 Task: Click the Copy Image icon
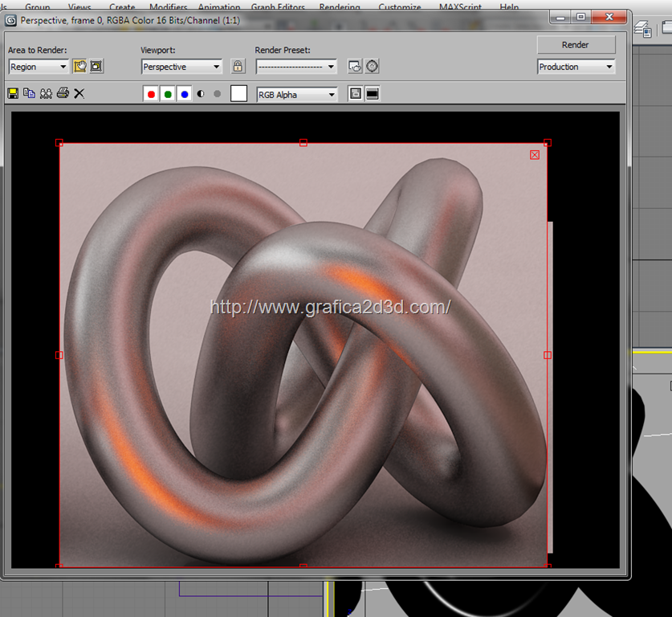tap(29, 94)
